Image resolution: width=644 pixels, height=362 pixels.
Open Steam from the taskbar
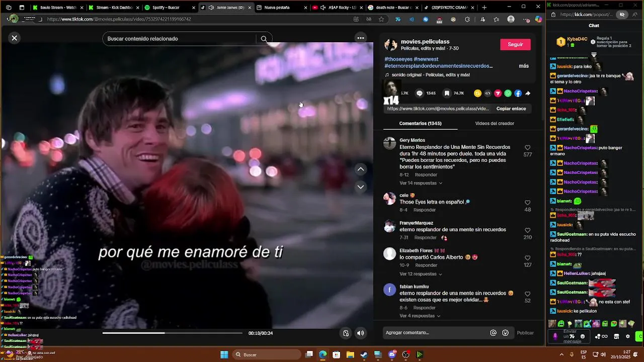click(x=363, y=354)
